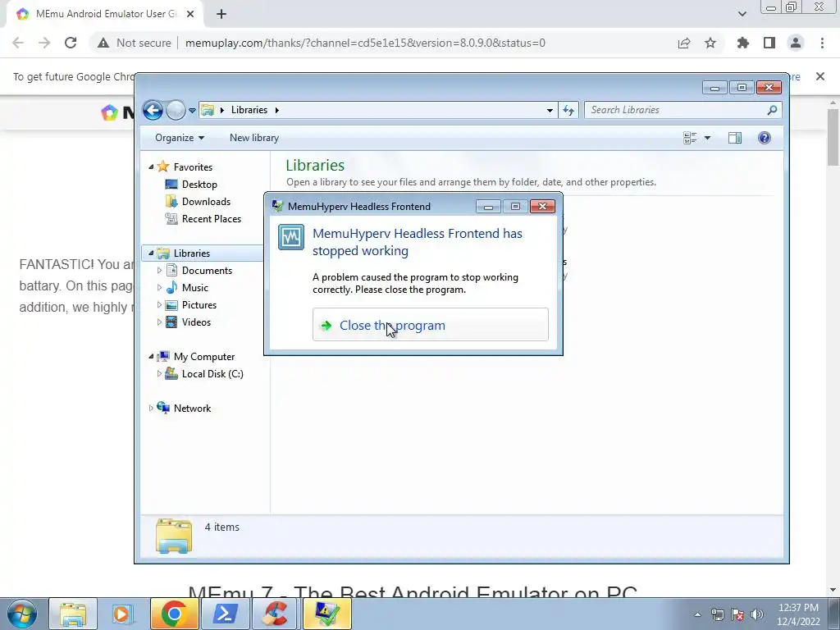Open recent locations dropdown beside forward arrow
840x630 pixels.
tap(192, 111)
